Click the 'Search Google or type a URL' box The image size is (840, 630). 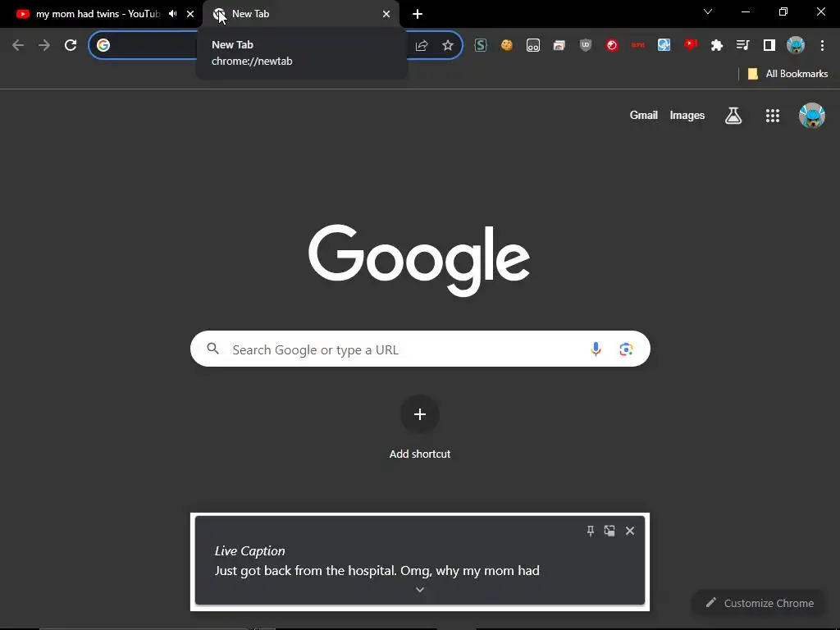[x=420, y=349]
